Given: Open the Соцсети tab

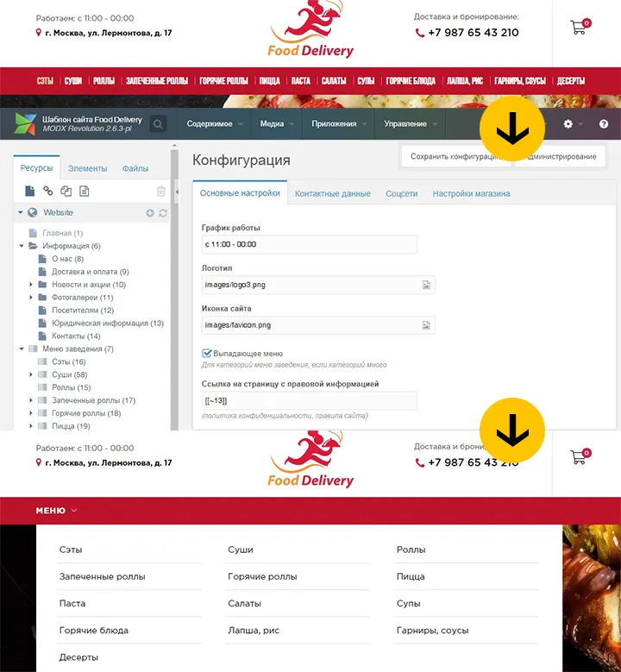Looking at the screenshot, I should coord(402,194).
